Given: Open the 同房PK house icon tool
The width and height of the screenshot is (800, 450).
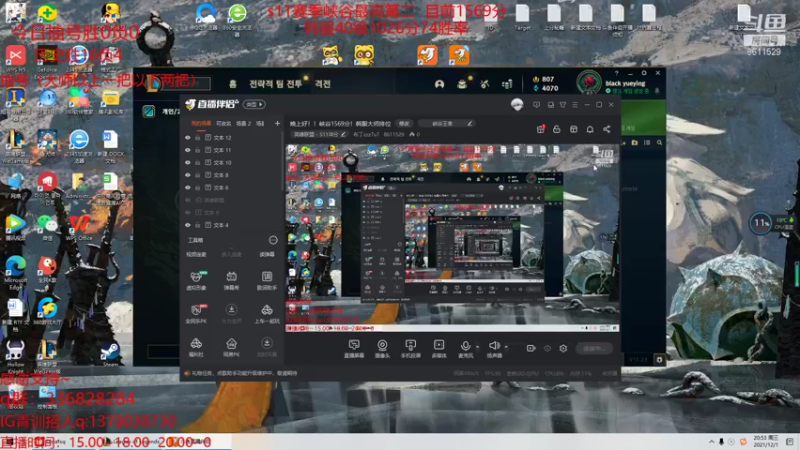Looking at the screenshot, I should 231,347.
